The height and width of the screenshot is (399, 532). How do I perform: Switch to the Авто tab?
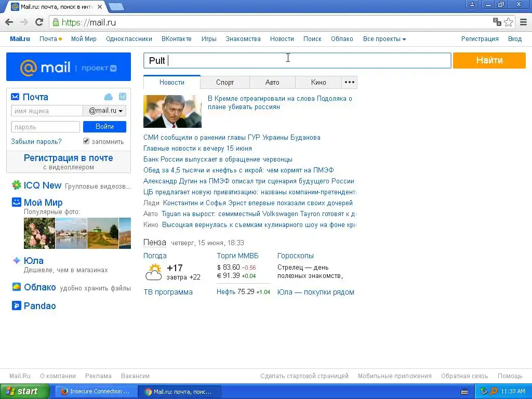[x=272, y=83]
